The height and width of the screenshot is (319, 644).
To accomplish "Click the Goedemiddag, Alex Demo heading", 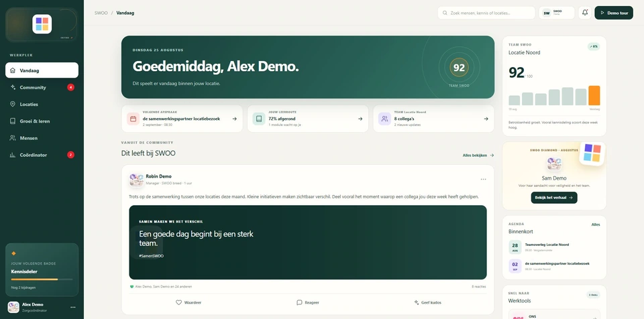I will tap(215, 66).
